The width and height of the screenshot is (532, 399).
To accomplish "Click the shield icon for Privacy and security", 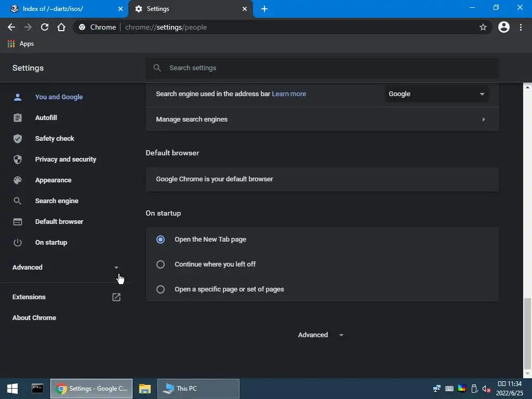I will (18, 159).
